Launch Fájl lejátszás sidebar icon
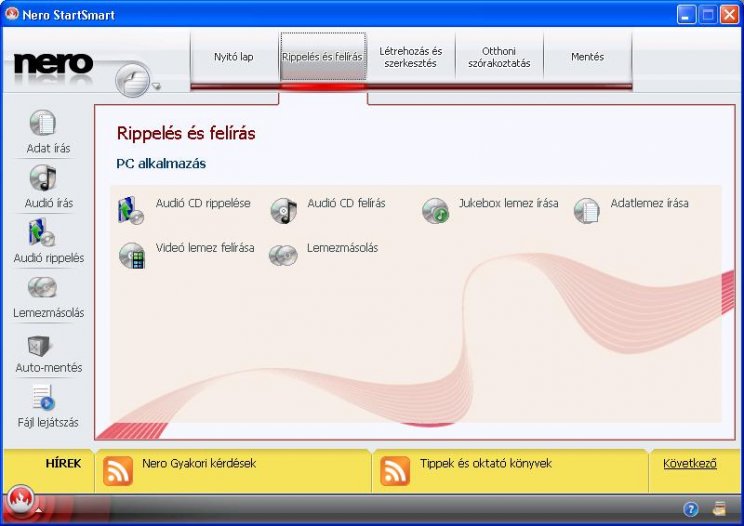This screenshot has width=744, height=526. [x=43, y=397]
